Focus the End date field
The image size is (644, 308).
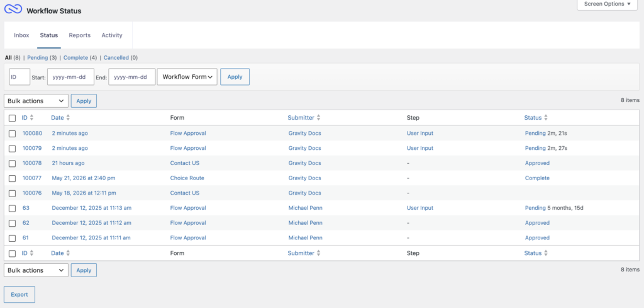[132, 77]
